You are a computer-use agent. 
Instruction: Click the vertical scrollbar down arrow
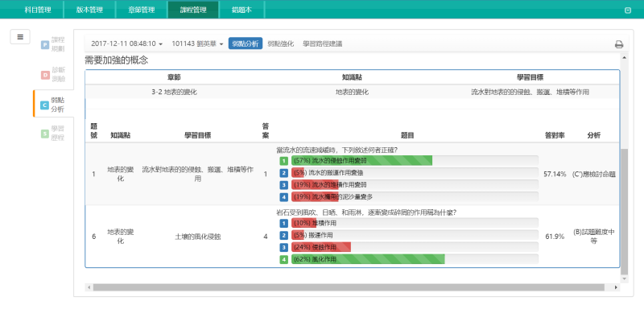click(625, 278)
